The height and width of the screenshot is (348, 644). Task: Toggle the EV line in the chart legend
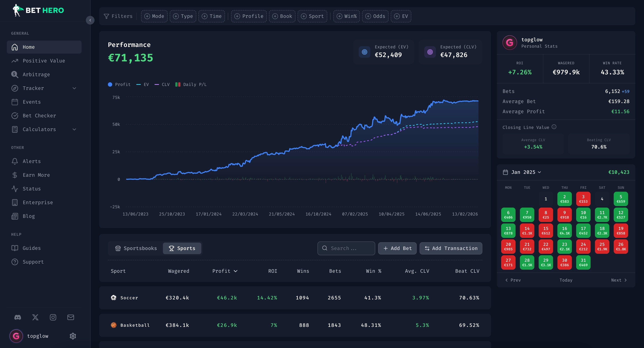coord(143,84)
